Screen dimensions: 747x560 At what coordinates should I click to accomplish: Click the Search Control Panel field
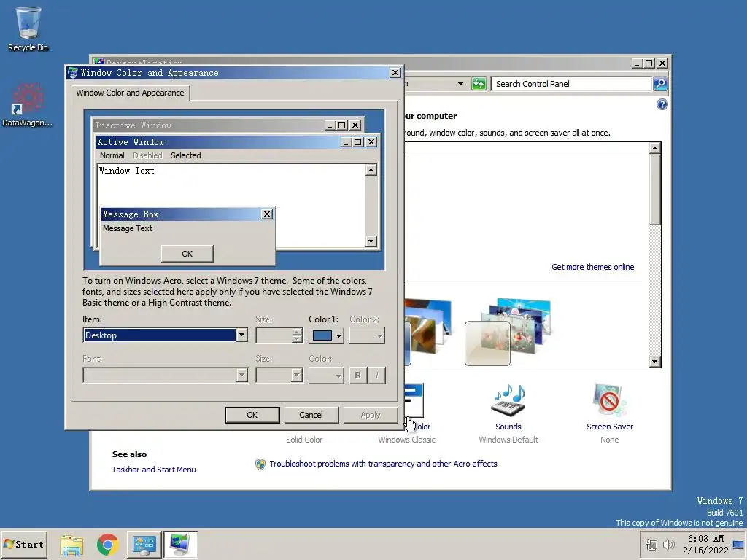(572, 84)
